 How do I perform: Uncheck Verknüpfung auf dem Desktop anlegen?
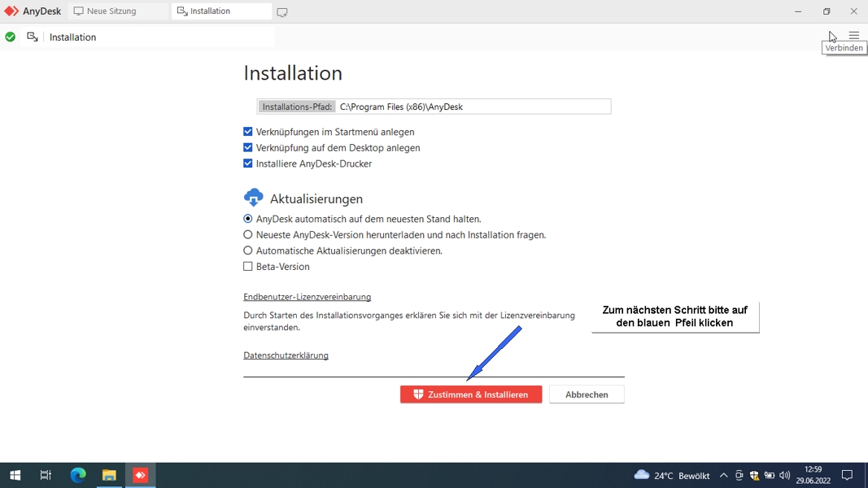pos(248,148)
